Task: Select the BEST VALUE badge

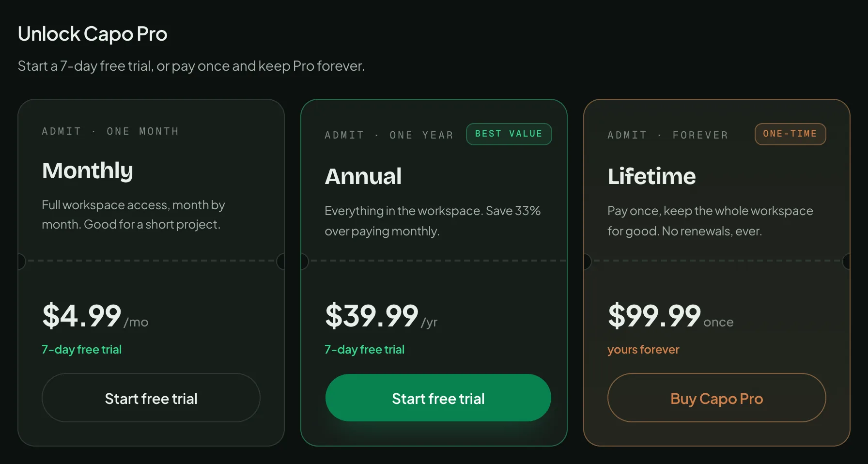Action: click(509, 134)
